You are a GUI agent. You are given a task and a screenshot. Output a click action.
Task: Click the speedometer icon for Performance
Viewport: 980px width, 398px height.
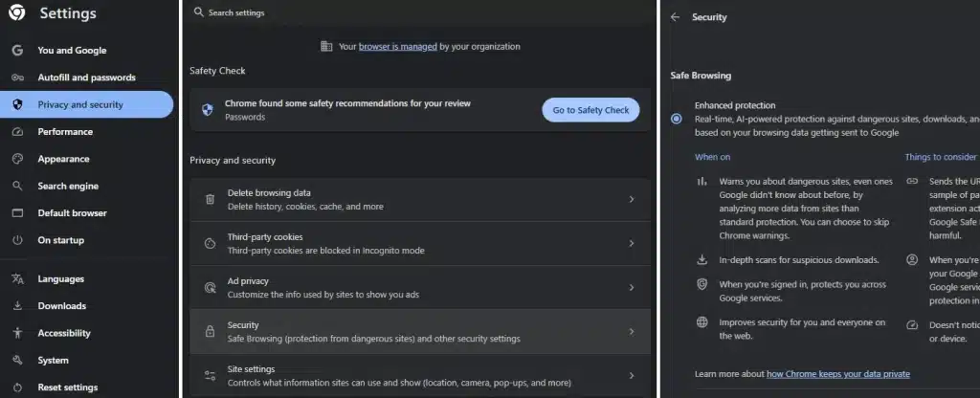tap(17, 132)
